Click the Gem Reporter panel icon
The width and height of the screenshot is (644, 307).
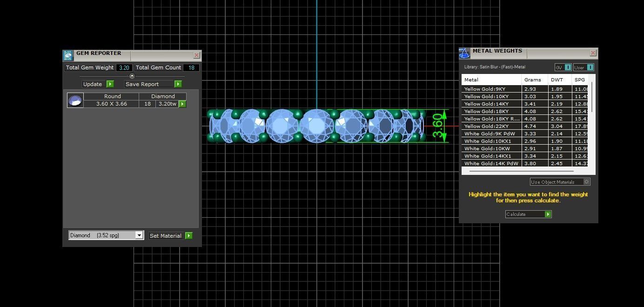[x=68, y=56]
